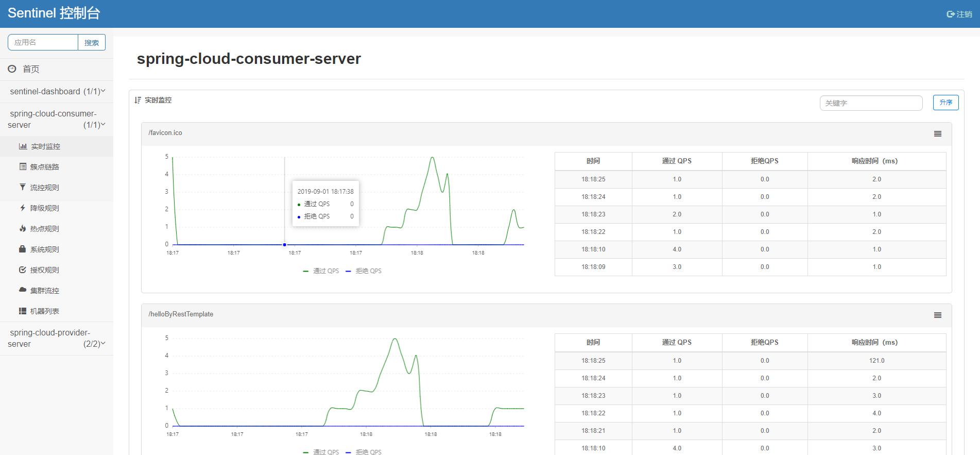
Task: Open the hamburger menu of /helloByRestTemplate panel
Action: pos(938,315)
